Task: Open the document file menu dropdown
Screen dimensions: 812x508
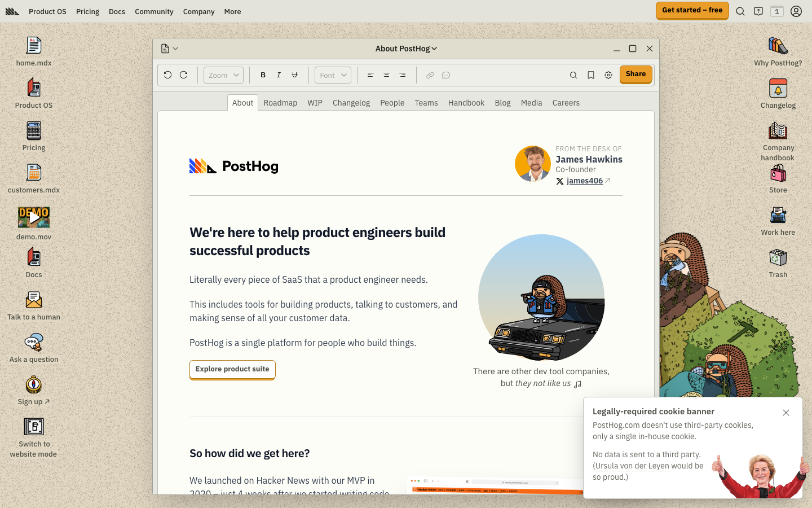Action: (170, 49)
